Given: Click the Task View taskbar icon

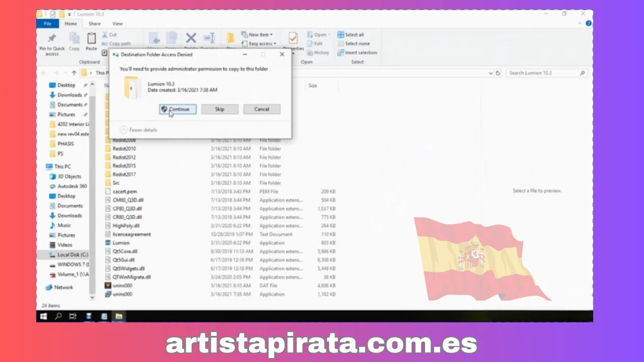Looking at the screenshot, I should click(x=73, y=316).
